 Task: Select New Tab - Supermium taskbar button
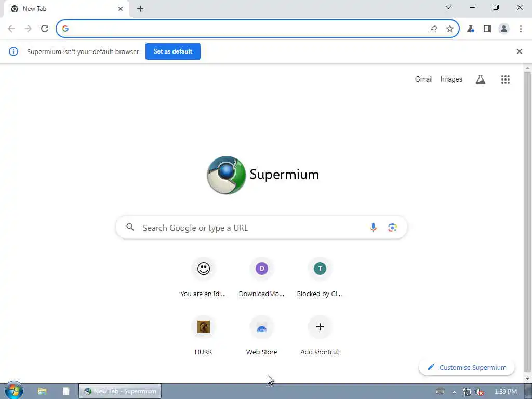120,391
